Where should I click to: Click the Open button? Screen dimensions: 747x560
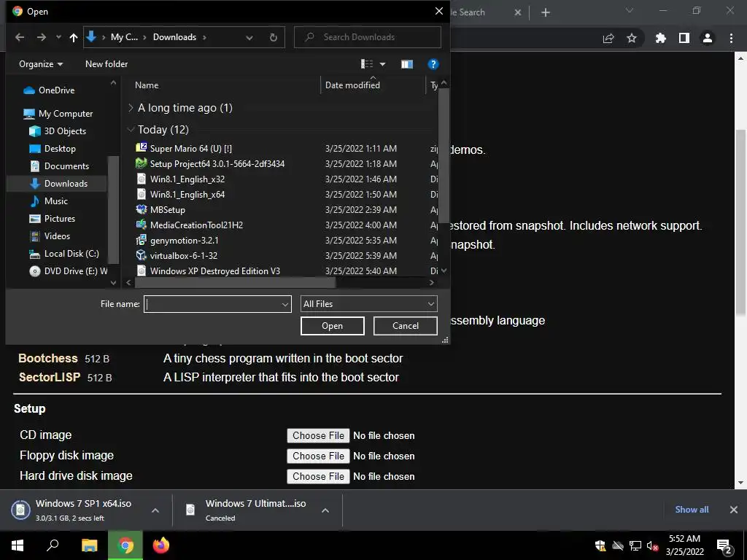332,326
